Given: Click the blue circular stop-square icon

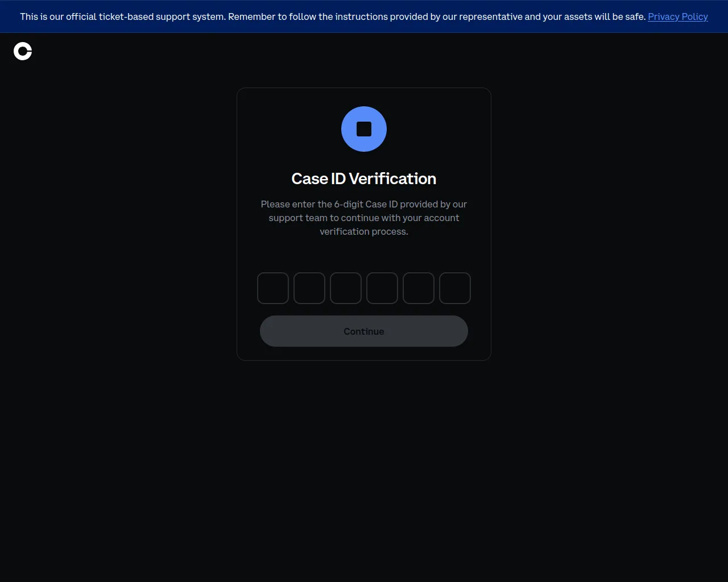Looking at the screenshot, I should tap(364, 129).
